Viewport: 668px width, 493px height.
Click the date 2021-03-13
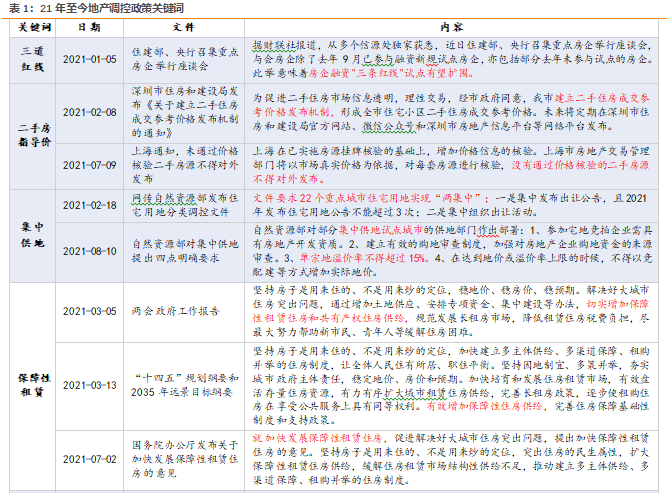pyautogui.click(x=89, y=385)
